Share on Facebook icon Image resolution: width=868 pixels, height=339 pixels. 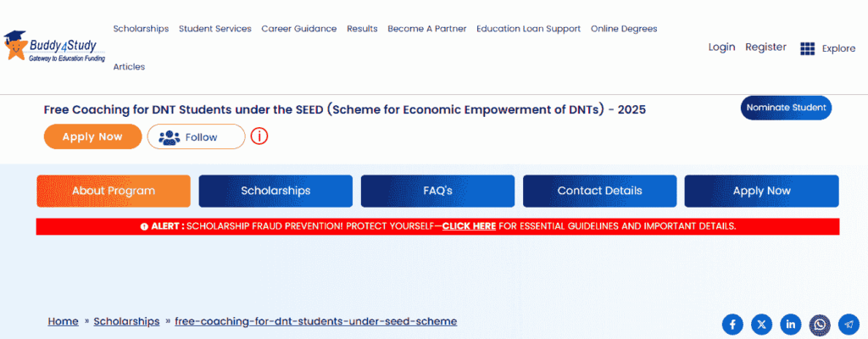click(x=732, y=325)
